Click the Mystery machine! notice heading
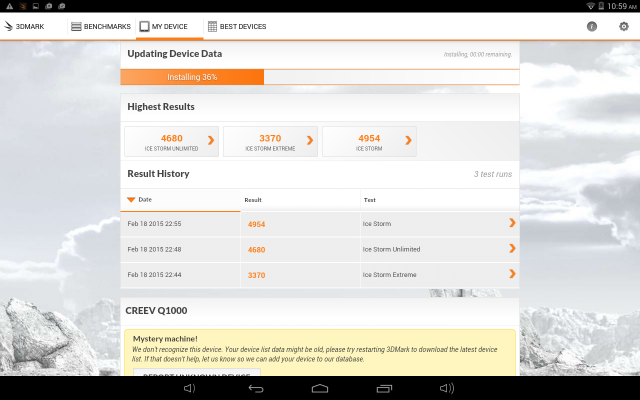The width and height of the screenshot is (640, 400). pyautogui.click(x=165, y=339)
